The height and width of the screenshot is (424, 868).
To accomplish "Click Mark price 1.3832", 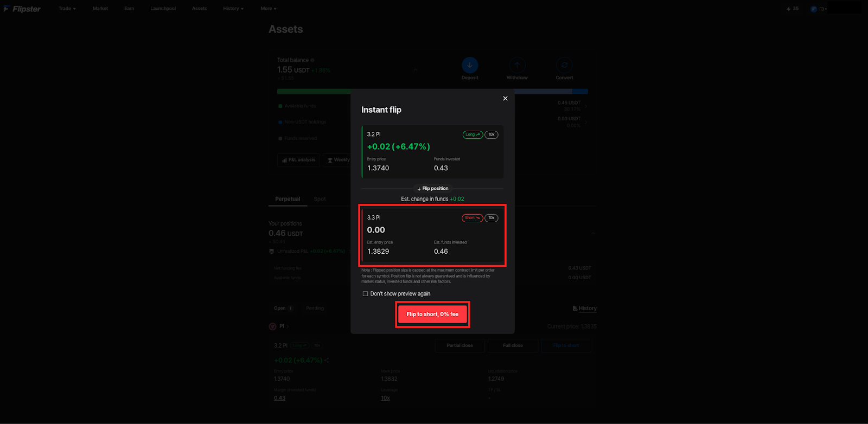I will [x=389, y=379].
